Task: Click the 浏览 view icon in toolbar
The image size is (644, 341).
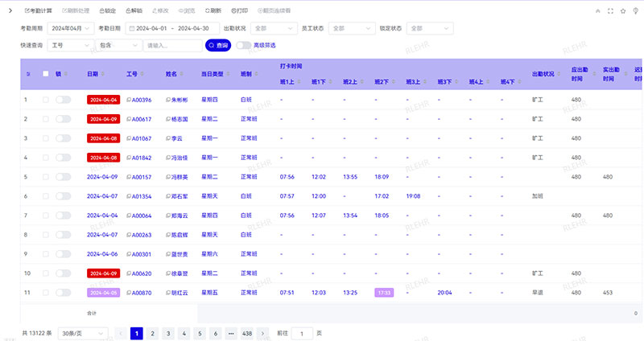Action: (x=181, y=10)
